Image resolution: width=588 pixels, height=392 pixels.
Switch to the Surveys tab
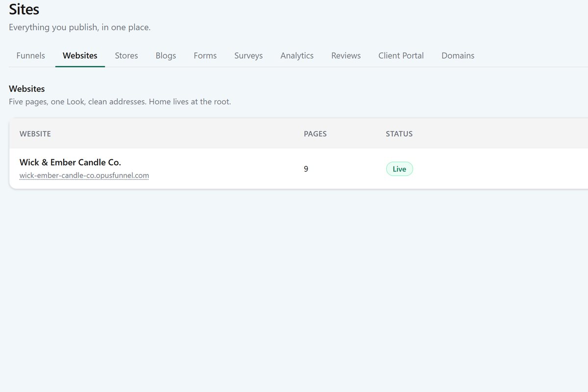(x=248, y=55)
